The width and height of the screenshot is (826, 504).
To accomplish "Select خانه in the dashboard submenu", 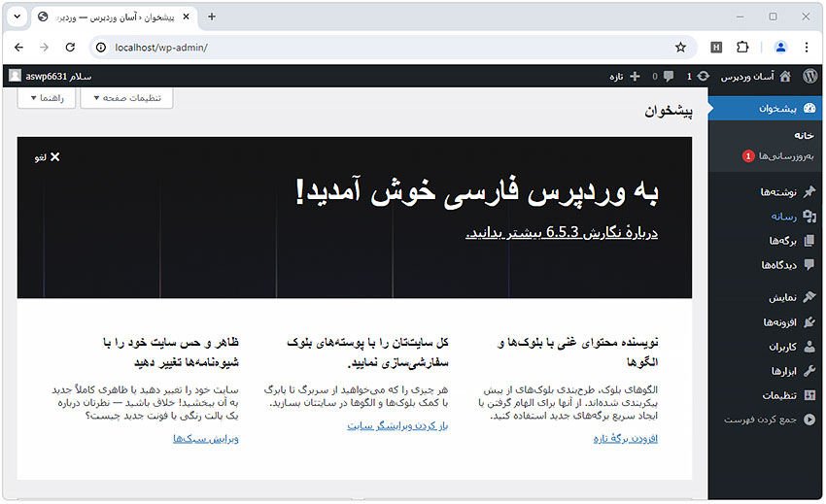I will click(804, 136).
